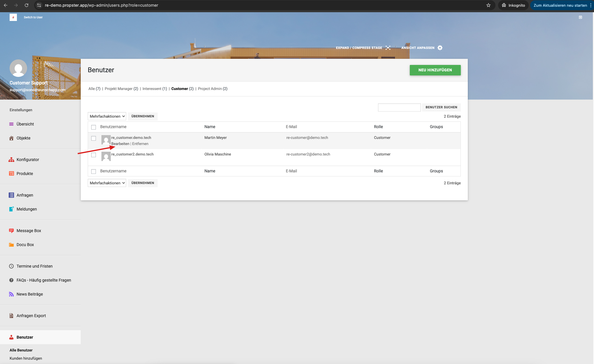The height and width of the screenshot is (364, 594).
Task: Click the Neu hinzufügen button
Action: point(435,70)
